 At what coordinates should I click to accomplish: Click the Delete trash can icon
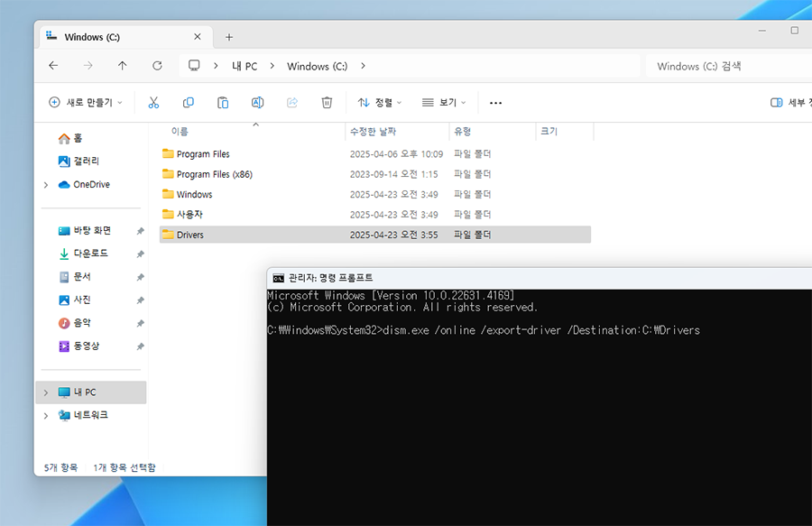(327, 103)
